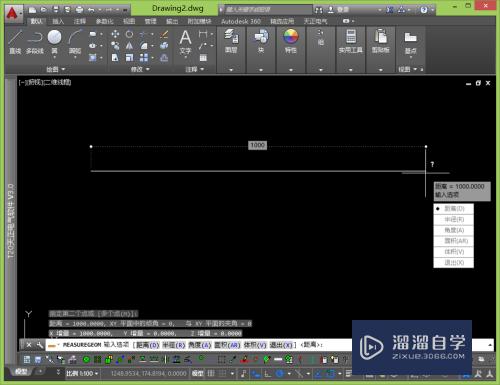
Task: Choose the 角度(A) option in popup list
Action: click(x=453, y=230)
